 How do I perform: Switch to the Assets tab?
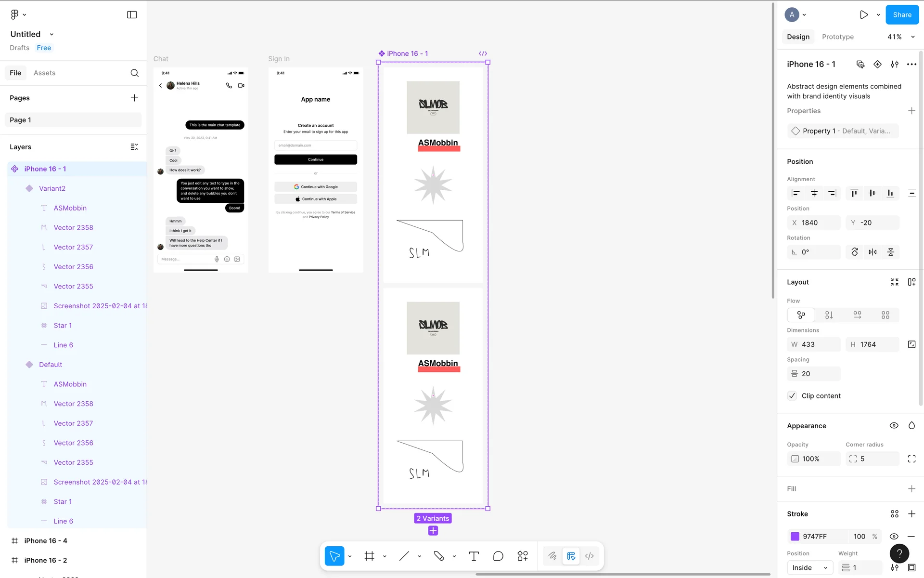pos(44,73)
